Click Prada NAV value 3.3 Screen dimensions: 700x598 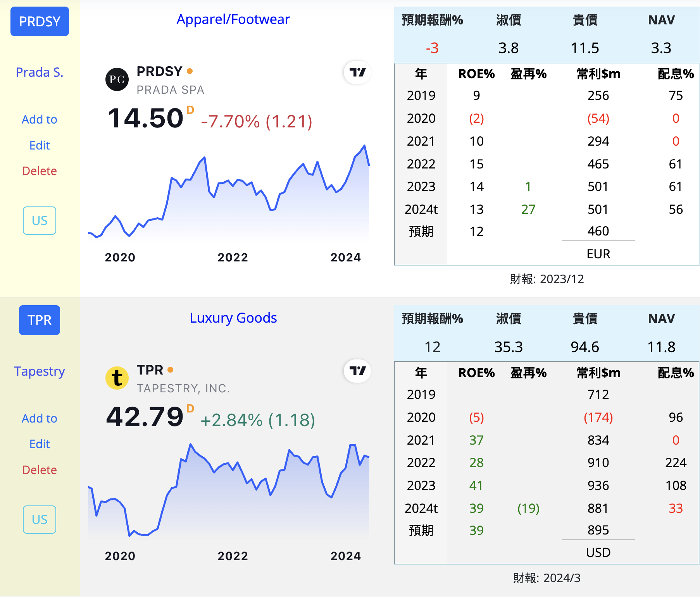(661, 48)
